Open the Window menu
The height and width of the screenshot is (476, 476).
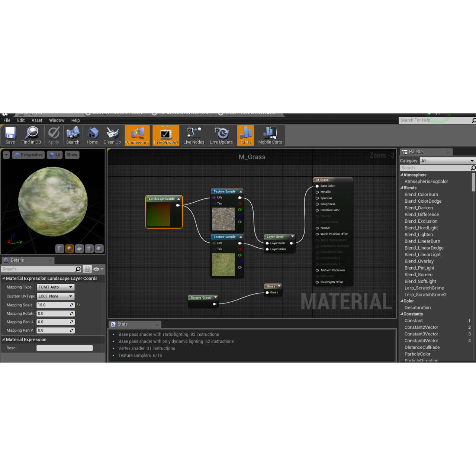coord(57,120)
